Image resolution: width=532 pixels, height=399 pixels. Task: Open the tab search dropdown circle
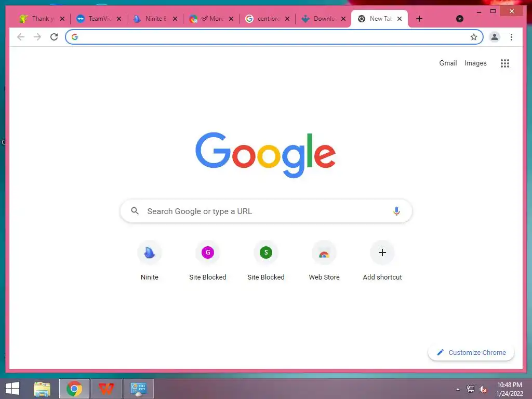459,19
